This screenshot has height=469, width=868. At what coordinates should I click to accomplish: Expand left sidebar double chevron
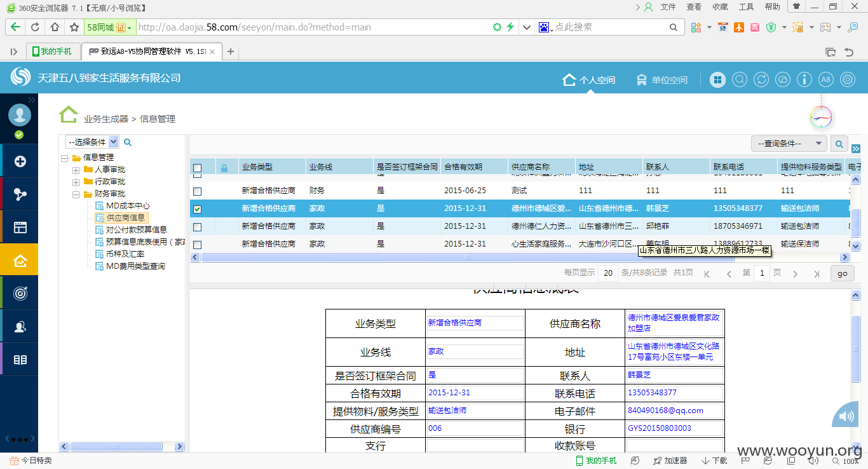tap(32, 100)
